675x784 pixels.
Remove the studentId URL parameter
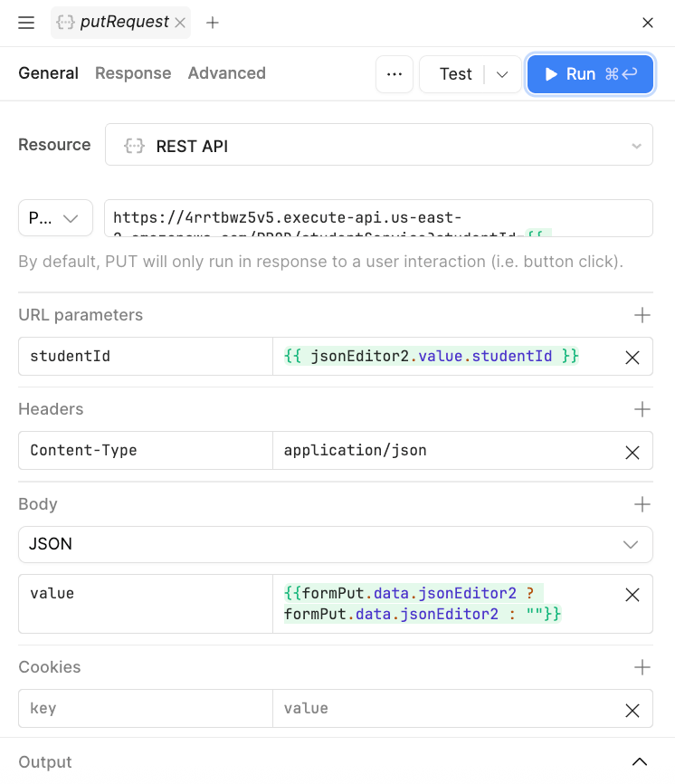(632, 357)
